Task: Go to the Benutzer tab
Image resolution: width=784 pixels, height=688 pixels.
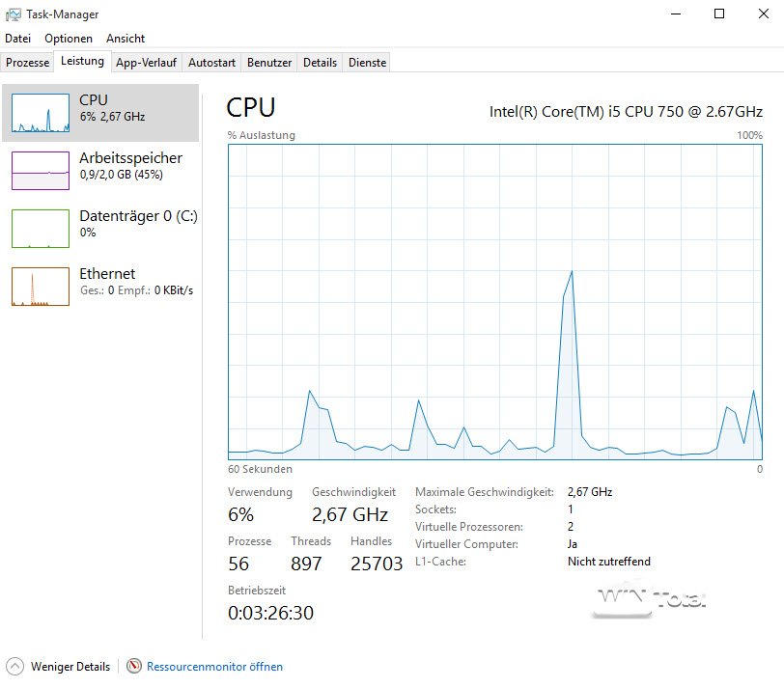Action: [x=269, y=63]
